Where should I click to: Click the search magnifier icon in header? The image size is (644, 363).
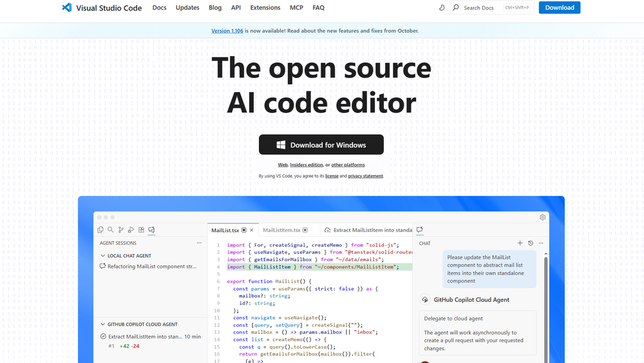[x=455, y=7]
